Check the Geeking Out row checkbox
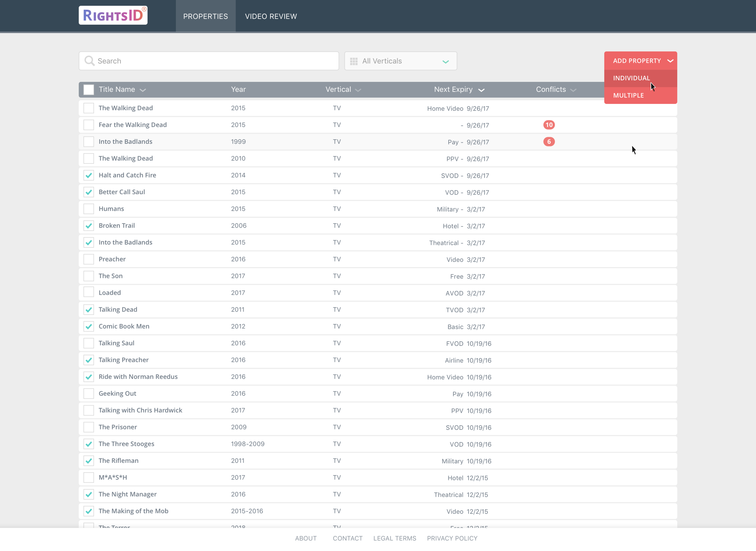Viewport: 756px width, 551px height. coord(88,393)
